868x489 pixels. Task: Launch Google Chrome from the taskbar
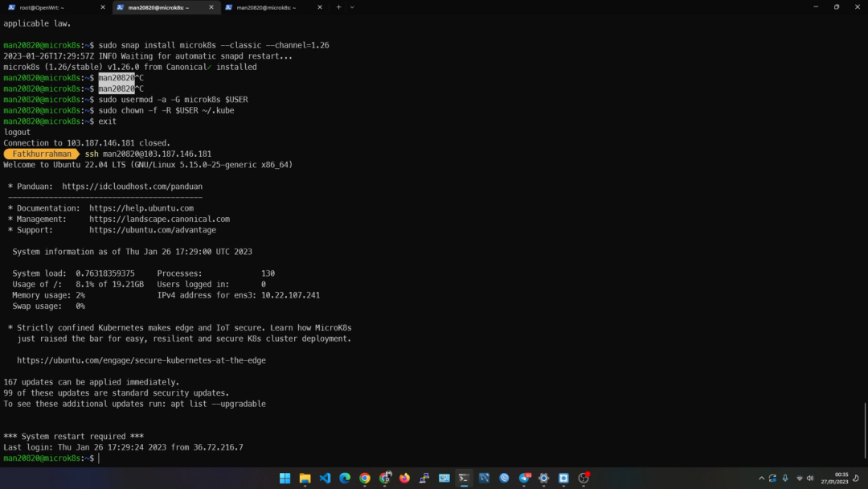(x=364, y=478)
